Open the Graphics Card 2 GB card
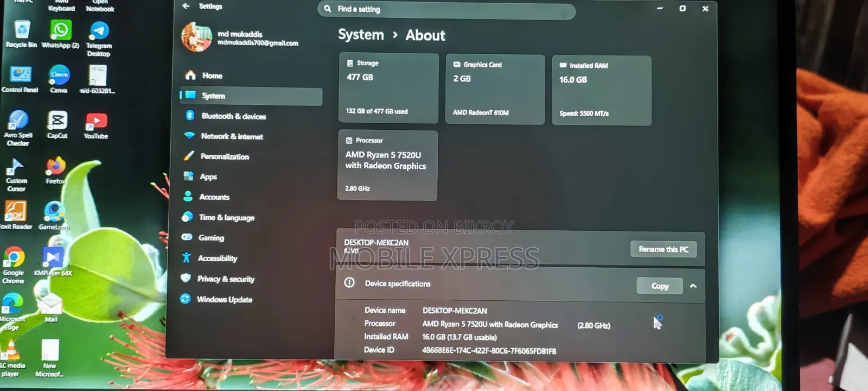 tap(495, 89)
